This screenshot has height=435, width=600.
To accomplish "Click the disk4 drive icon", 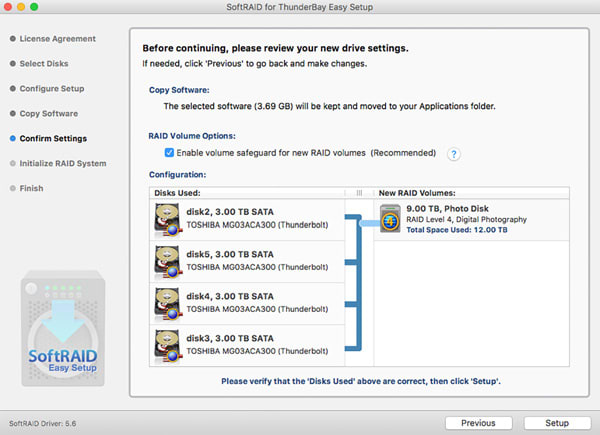I will 169,302.
